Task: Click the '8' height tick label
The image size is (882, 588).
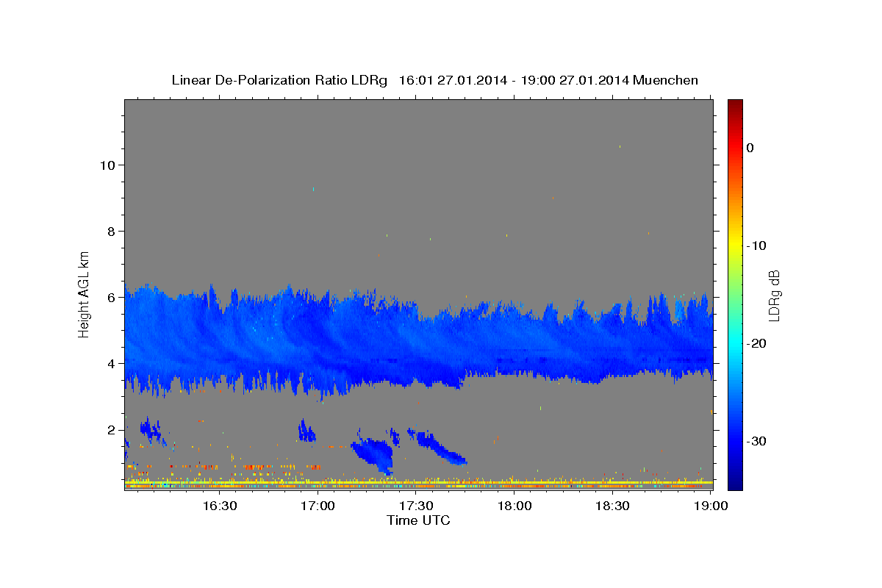Action: point(111,231)
